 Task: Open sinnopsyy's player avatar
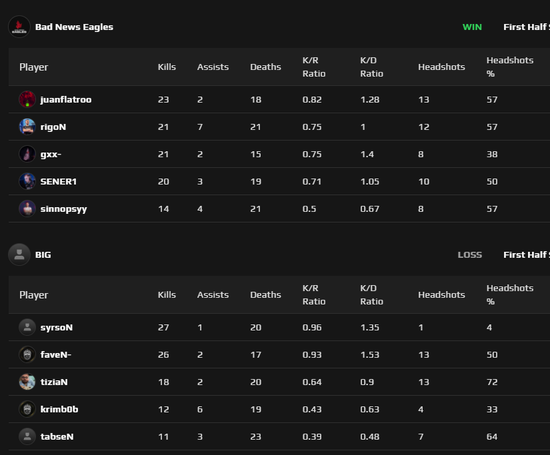click(x=27, y=209)
